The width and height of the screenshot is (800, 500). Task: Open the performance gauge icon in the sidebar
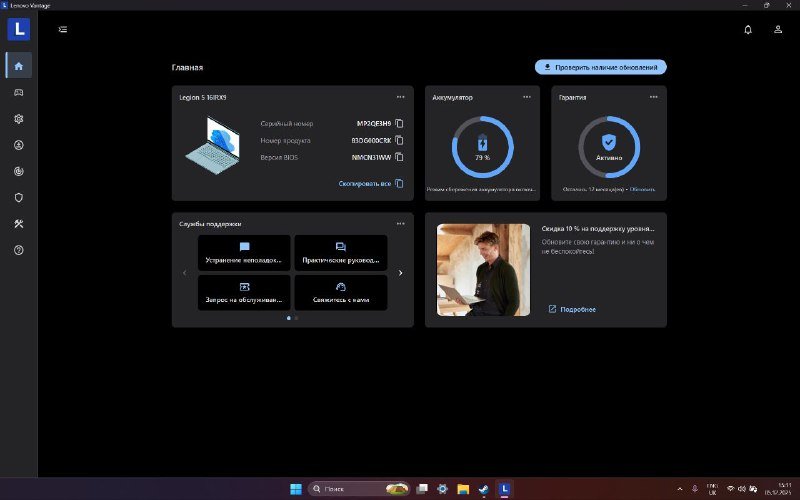[x=19, y=171]
